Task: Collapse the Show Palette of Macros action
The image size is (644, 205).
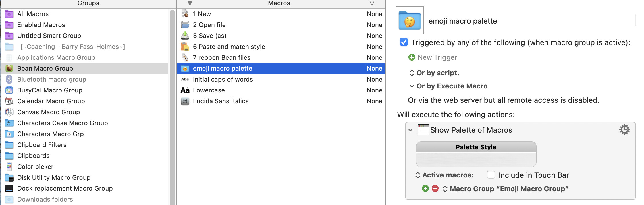Action: [410, 130]
